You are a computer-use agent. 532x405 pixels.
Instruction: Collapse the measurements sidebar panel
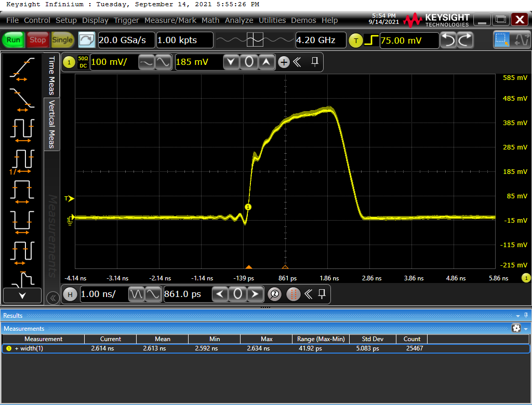(x=52, y=298)
